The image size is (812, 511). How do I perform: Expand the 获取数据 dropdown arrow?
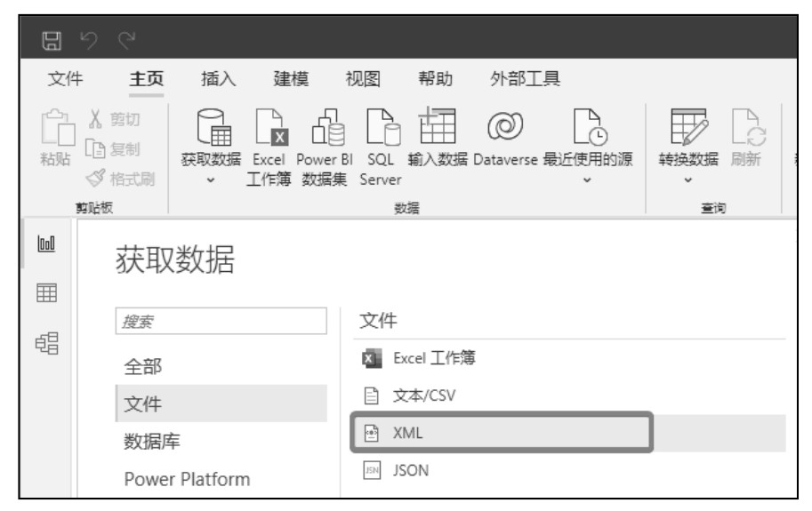coord(211,180)
